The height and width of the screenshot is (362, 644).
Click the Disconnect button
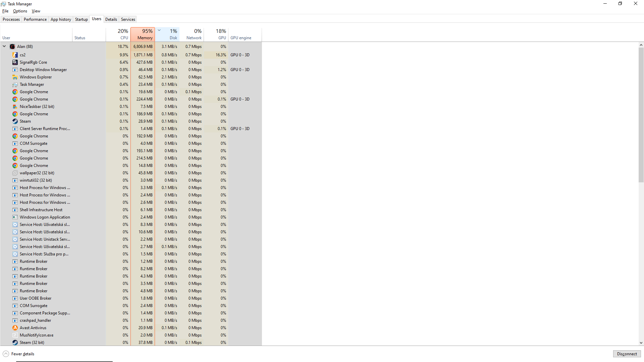tap(627, 354)
